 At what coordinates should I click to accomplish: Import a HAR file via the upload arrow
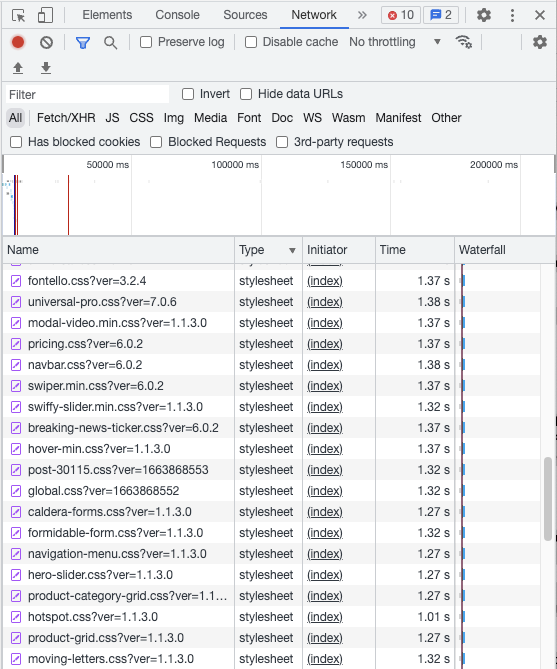coord(18,68)
